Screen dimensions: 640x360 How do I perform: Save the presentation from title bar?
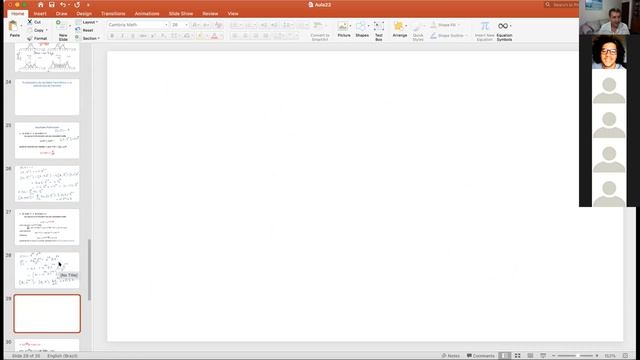51,5
